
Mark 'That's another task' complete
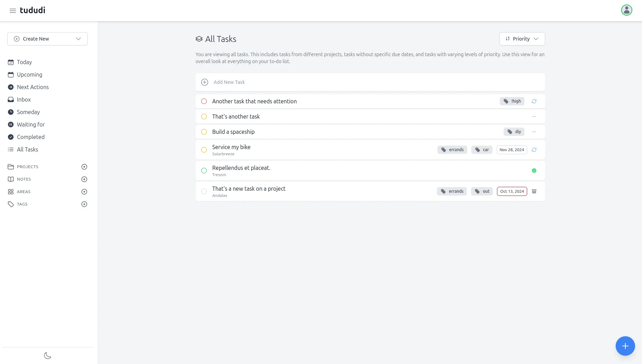pos(204,116)
